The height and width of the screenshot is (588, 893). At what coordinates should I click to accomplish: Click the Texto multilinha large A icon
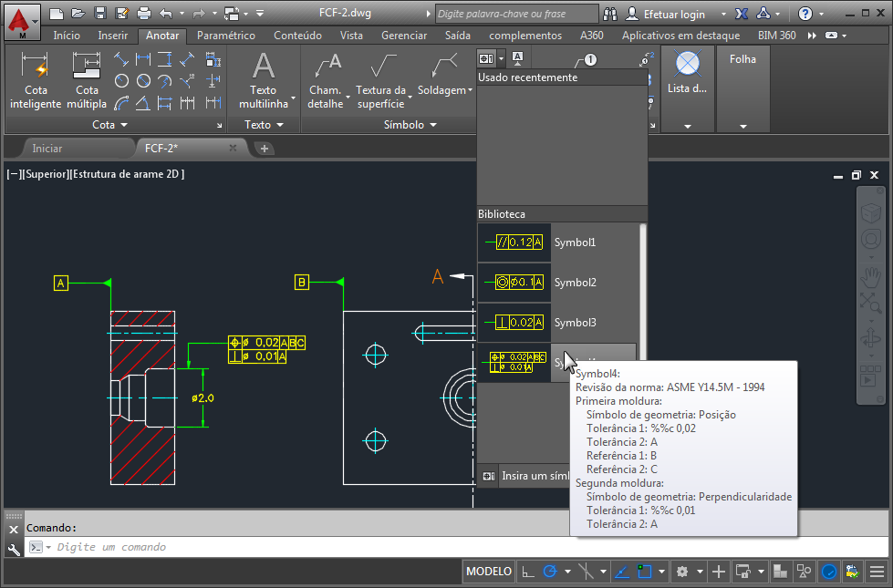click(263, 66)
